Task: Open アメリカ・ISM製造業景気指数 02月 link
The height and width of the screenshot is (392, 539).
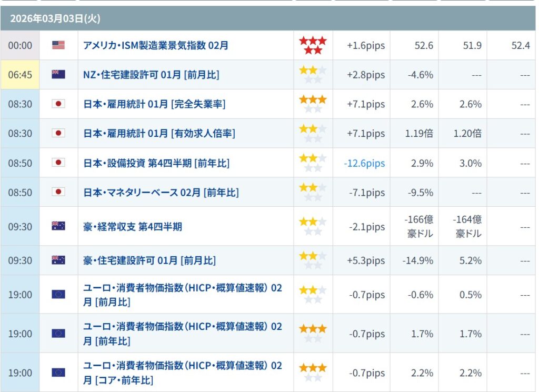Action: point(156,45)
